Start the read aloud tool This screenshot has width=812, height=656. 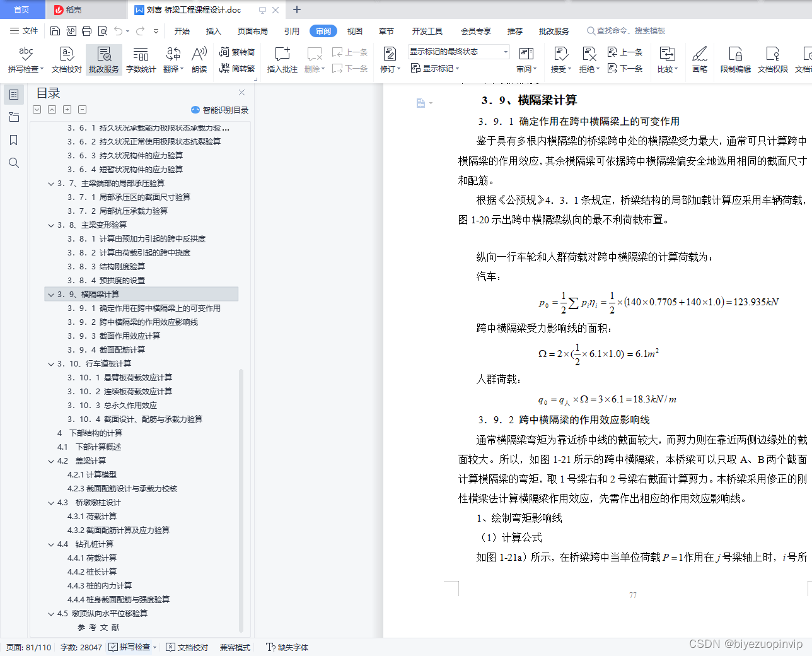(x=199, y=60)
